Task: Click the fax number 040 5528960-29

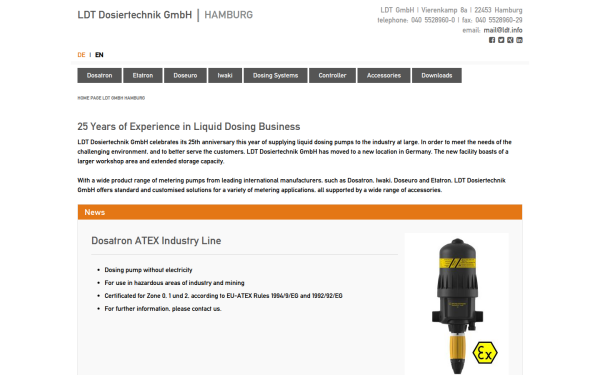Action: tap(499, 20)
